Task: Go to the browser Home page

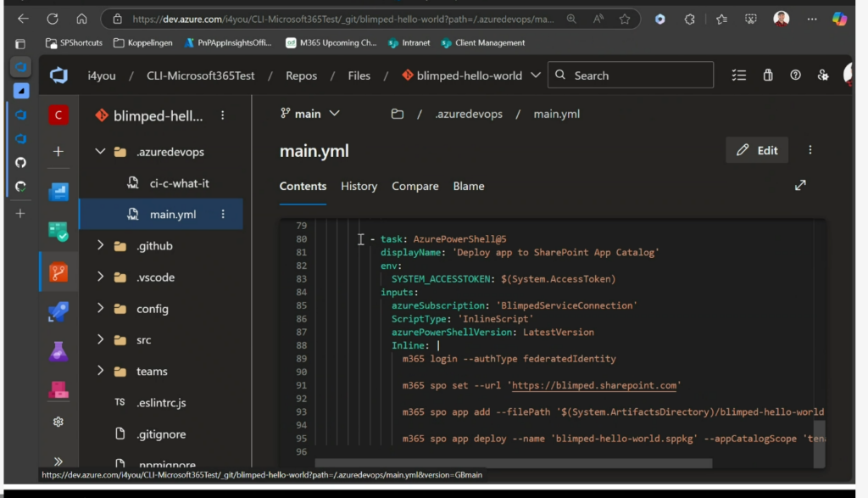Action: click(x=82, y=19)
